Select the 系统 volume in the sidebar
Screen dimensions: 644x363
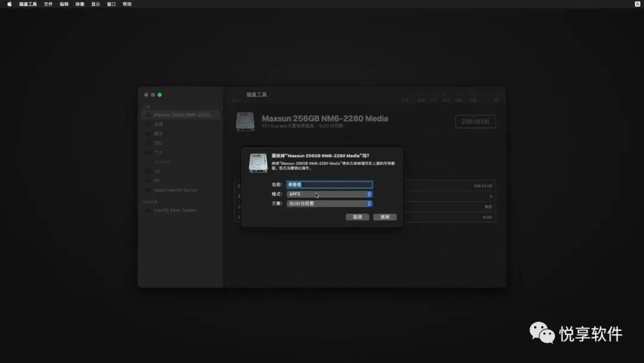159,124
